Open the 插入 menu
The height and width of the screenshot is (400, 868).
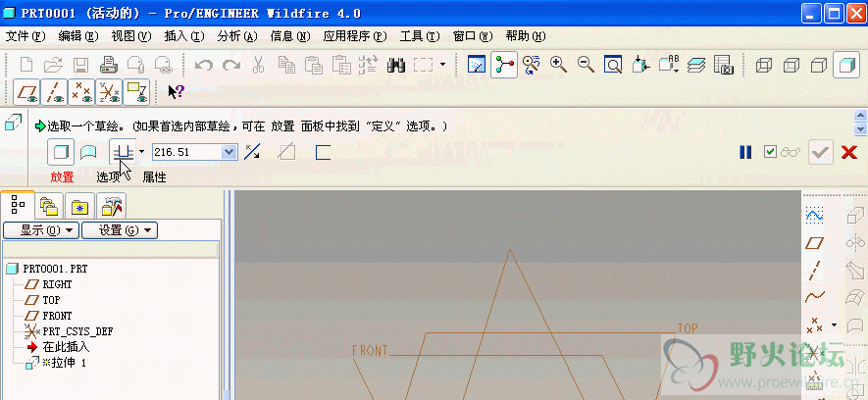[x=184, y=36]
